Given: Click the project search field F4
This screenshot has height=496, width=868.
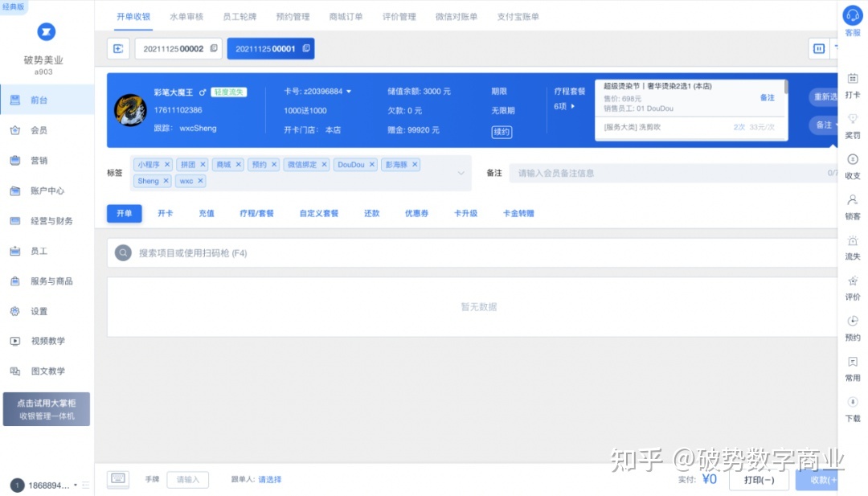Looking at the screenshot, I should point(321,252).
